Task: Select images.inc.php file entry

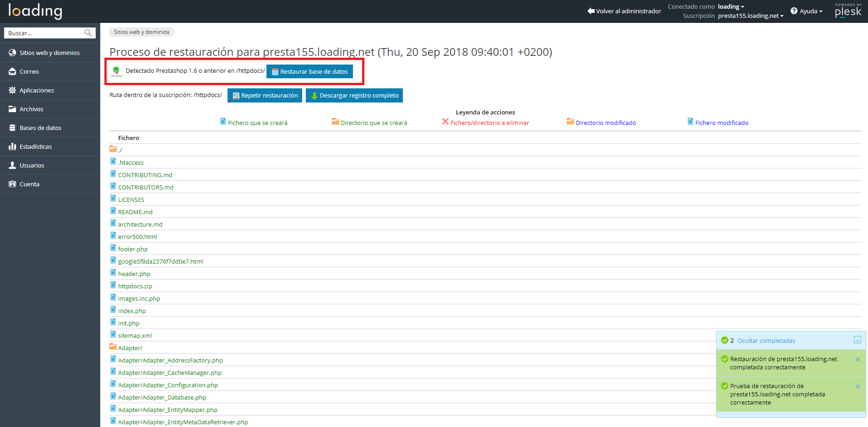Action: [x=139, y=298]
